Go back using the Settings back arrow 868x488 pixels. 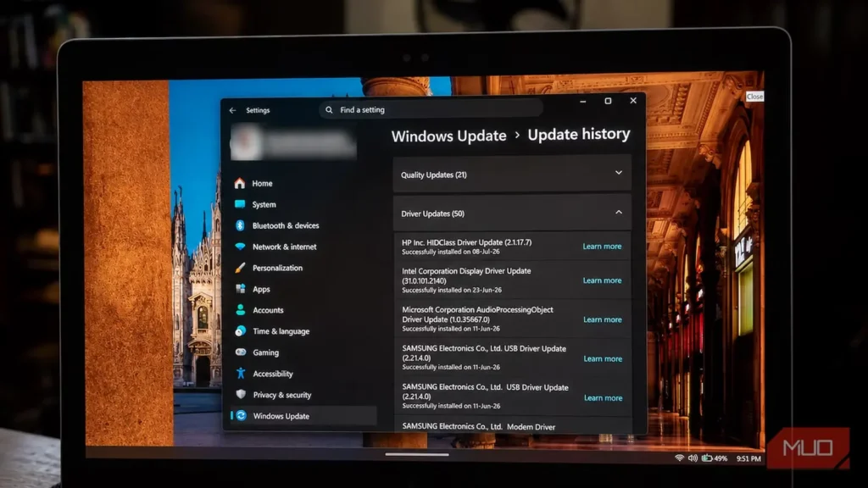tap(232, 110)
